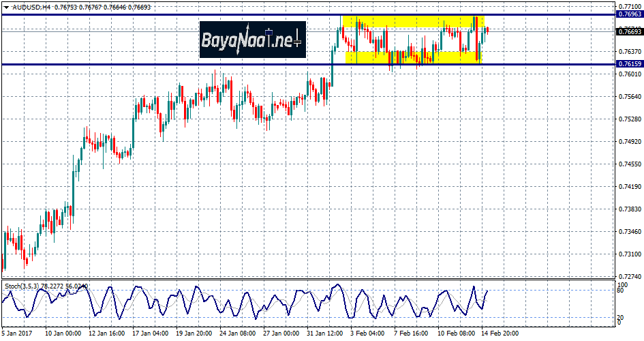Click the BayaNaaT.net logo
644x341 pixels.
click(x=252, y=39)
